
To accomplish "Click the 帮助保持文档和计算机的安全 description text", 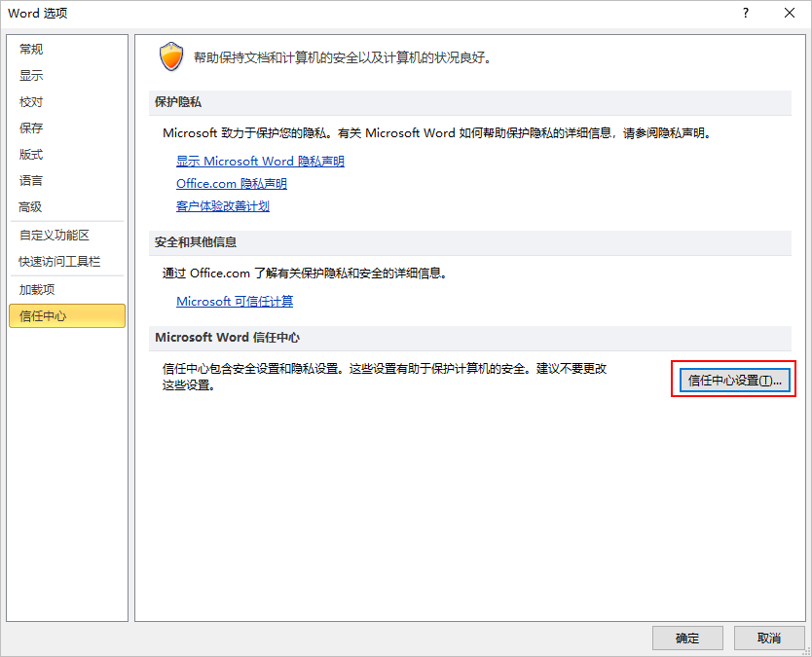I will [343, 57].
